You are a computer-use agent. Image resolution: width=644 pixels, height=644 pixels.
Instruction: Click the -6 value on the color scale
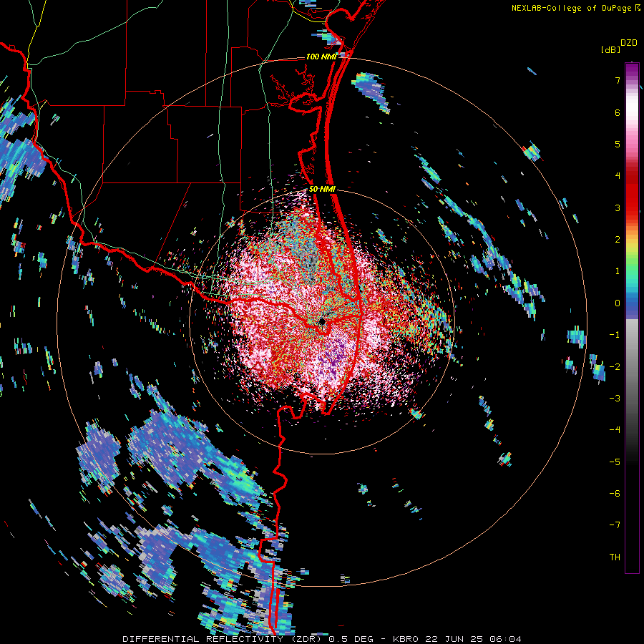pyautogui.click(x=615, y=493)
